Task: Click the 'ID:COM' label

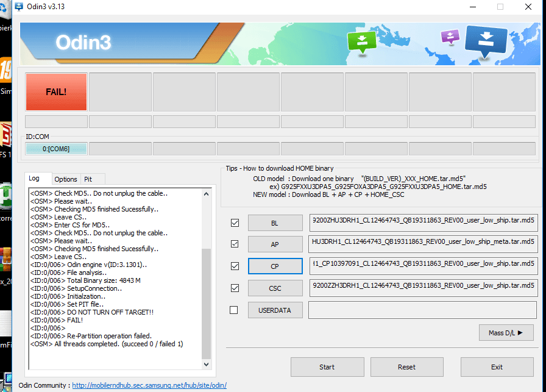Action: (37, 137)
